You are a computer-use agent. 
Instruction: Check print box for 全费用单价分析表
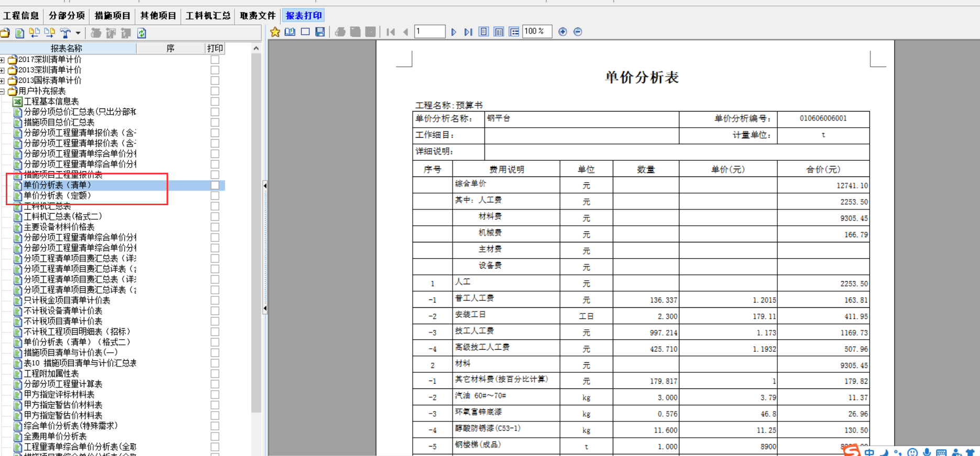tap(215, 437)
